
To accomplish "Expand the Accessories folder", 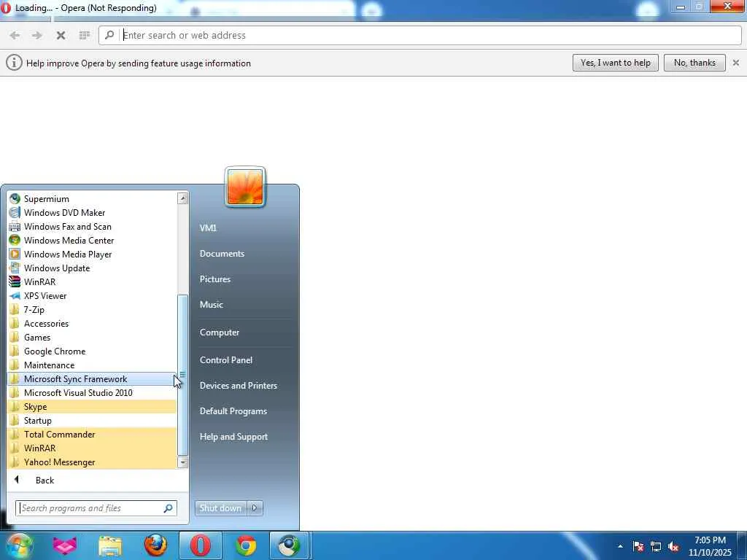I will (x=92, y=323).
